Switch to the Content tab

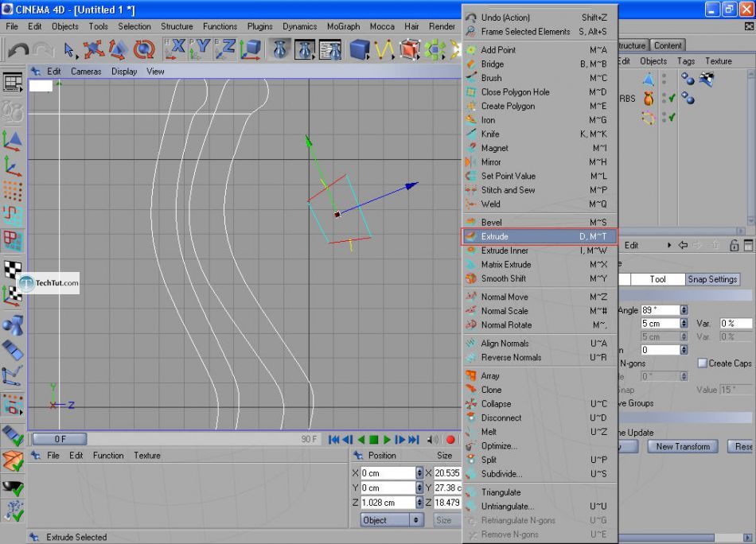[x=668, y=45]
